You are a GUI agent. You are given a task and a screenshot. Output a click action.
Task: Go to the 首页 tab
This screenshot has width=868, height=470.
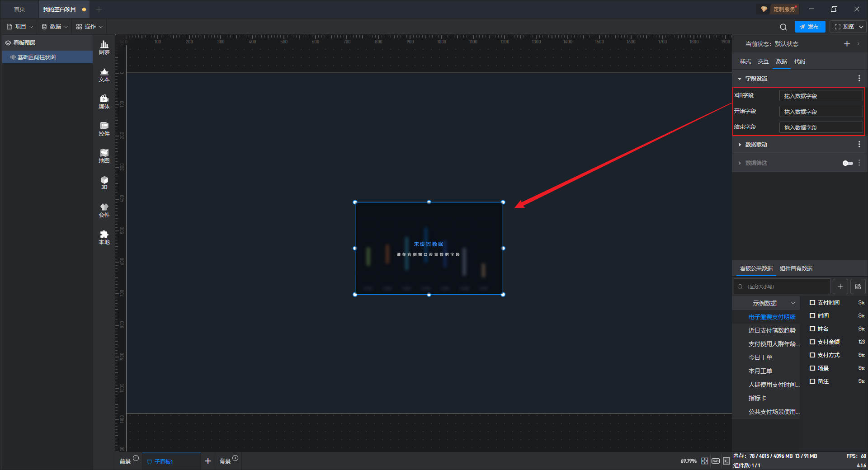[19, 9]
